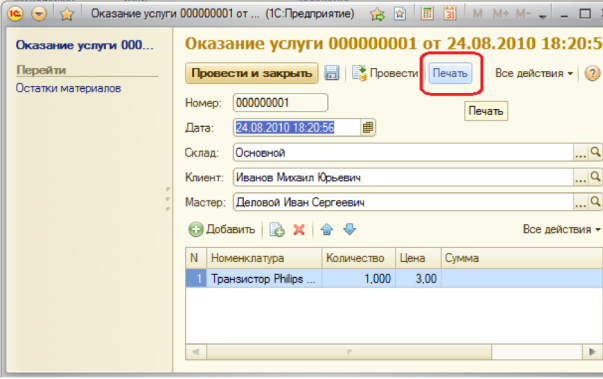603x379 pixels.
Task: Open the Мастер magnifier icon
Action: (595, 202)
